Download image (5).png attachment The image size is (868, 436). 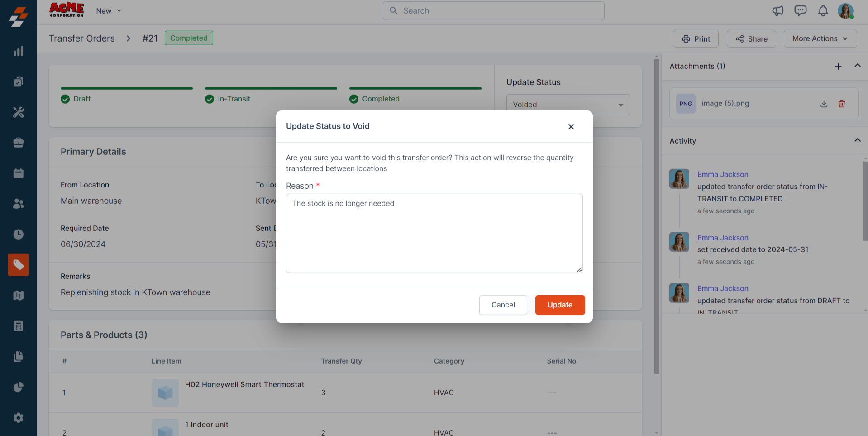coord(824,104)
